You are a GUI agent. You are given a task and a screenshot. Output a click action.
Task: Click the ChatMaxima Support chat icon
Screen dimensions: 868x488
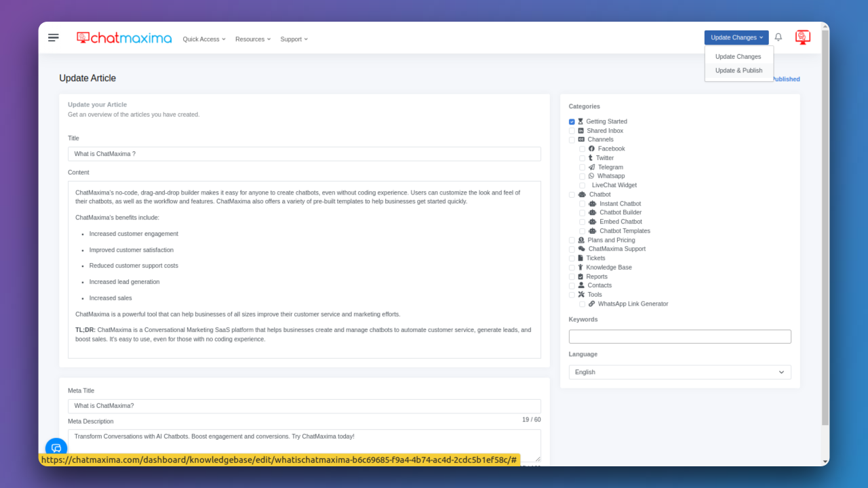click(x=581, y=249)
